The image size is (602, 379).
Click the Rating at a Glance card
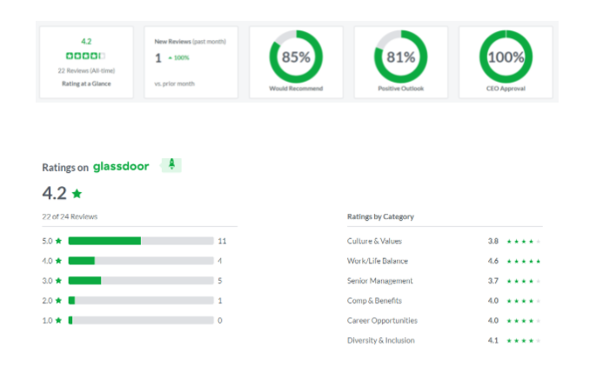tap(86, 62)
